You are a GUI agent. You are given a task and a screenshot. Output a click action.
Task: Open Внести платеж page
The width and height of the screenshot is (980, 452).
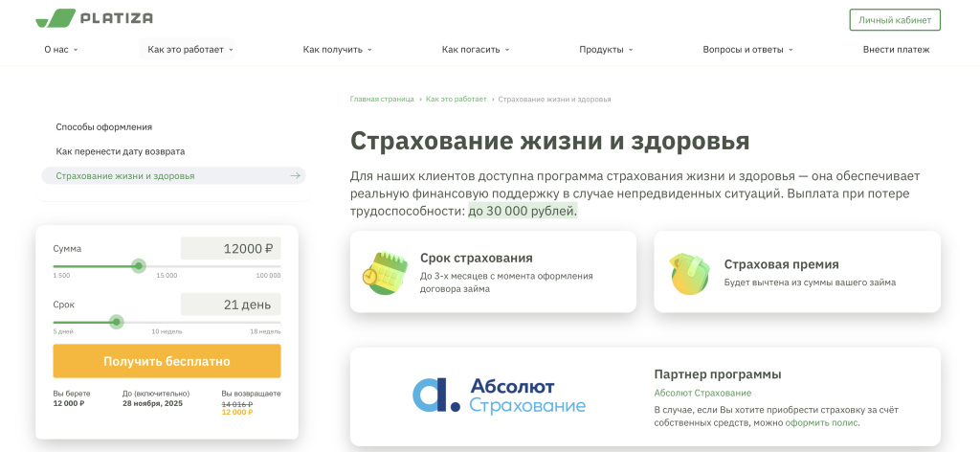(x=896, y=50)
